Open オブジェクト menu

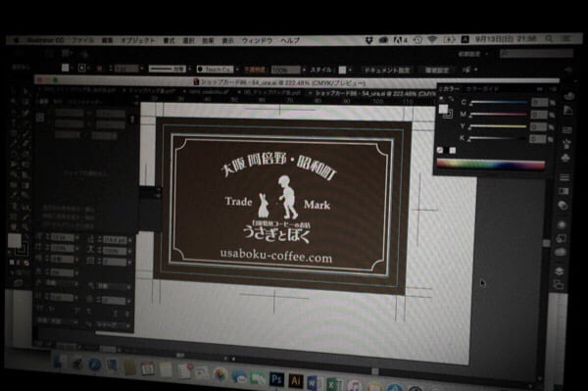[137, 40]
